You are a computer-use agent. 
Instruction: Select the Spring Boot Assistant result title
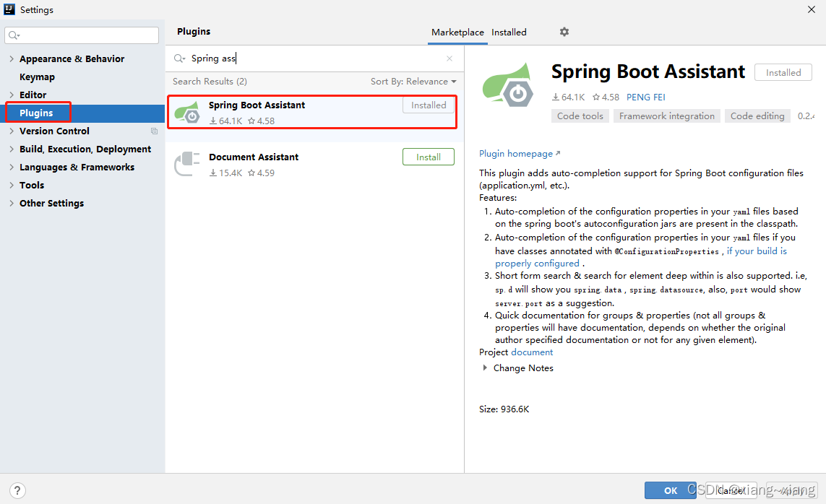pos(257,105)
